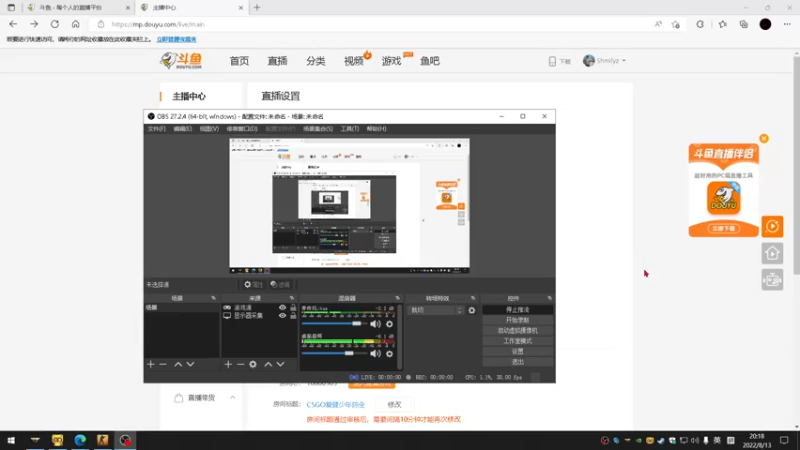Open the Windows Start menu
Viewport: 800px width, 450px height.
click(11, 440)
